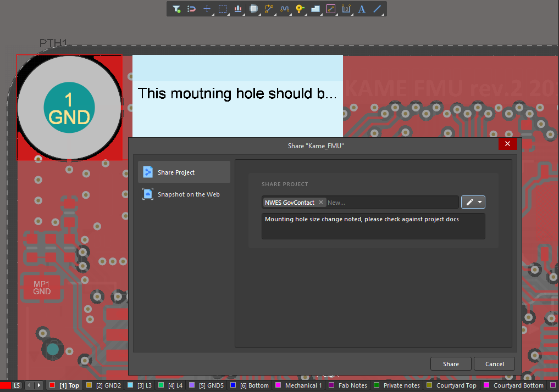Switch to the [1] Top layer tab

[x=64, y=385]
